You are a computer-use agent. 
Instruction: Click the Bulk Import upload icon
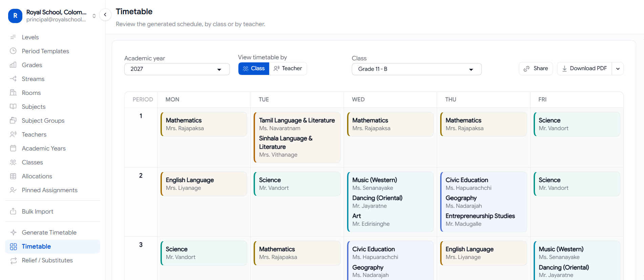pyautogui.click(x=13, y=211)
